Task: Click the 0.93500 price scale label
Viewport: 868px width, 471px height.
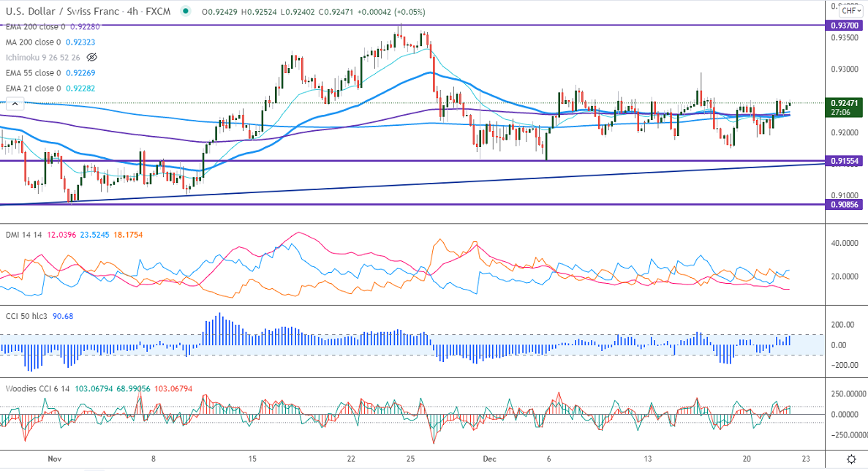Action: pos(845,37)
